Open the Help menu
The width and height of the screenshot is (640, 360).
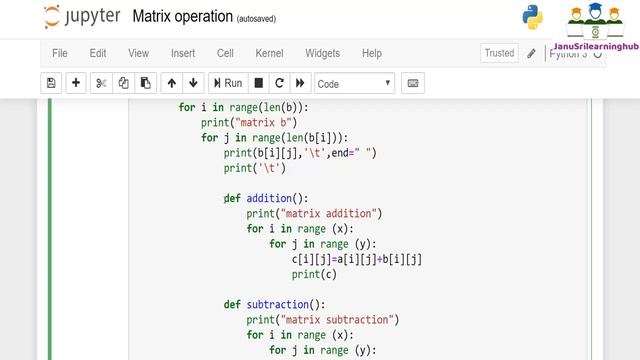coord(372,53)
